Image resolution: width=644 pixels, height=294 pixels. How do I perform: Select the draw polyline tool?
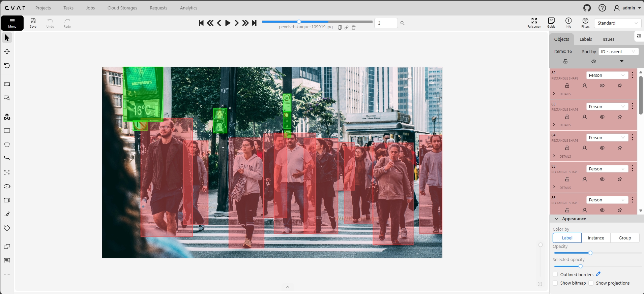(x=7, y=158)
